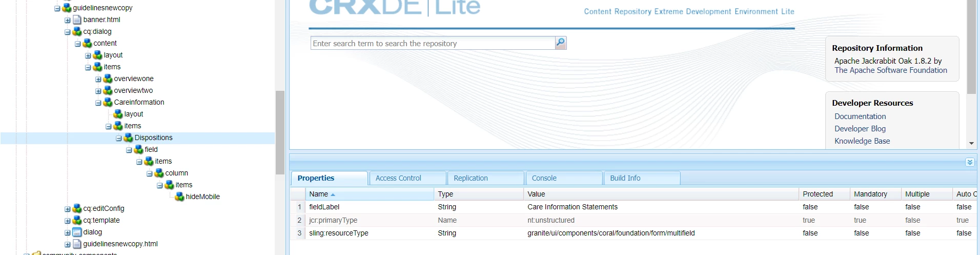Sort properties by Type column header
Image resolution: width=980 pixels, height=255 pixels.
point(479,194)
